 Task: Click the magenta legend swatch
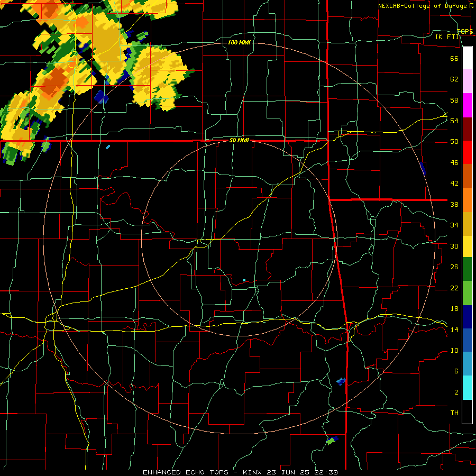pos(467,105)
